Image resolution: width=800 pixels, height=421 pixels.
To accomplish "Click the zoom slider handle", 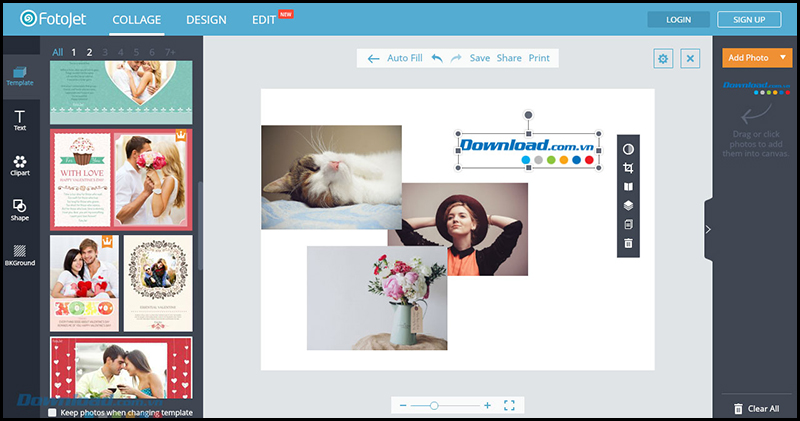I will pyautogui.click(x=434, y=405).
